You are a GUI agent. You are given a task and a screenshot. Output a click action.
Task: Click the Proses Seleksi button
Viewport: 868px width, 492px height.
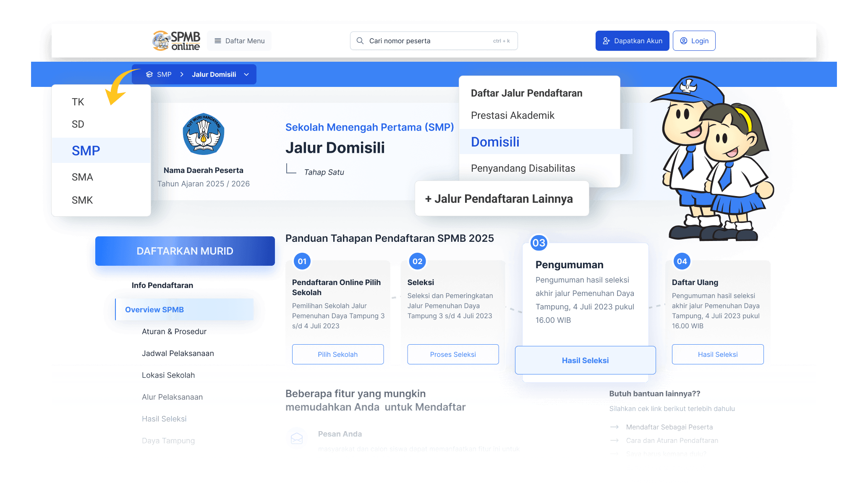click(453, 354)
